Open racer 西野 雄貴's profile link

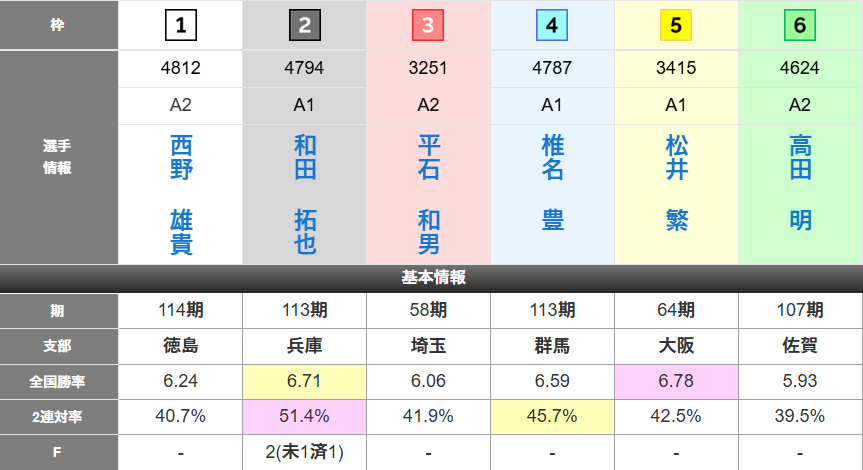coord(181,195)
